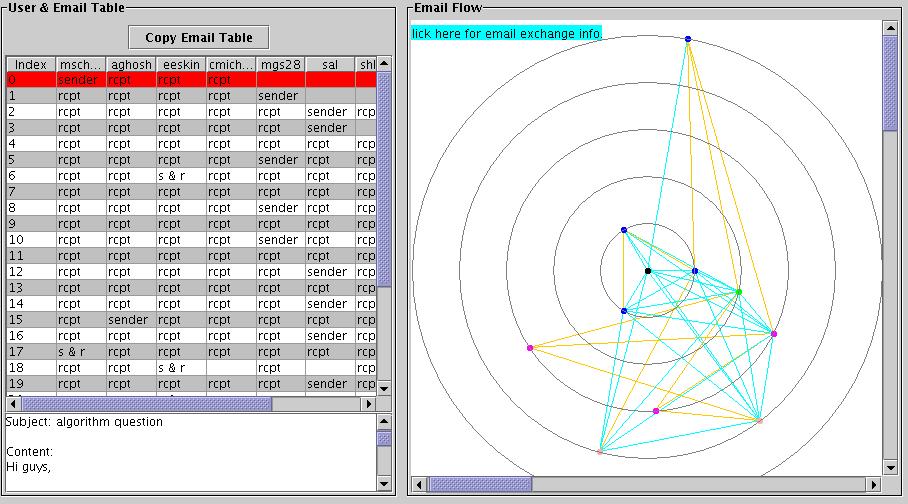Select the msch... column header
The width and height of the screenshot is (908, 504).
click(81, 64)
